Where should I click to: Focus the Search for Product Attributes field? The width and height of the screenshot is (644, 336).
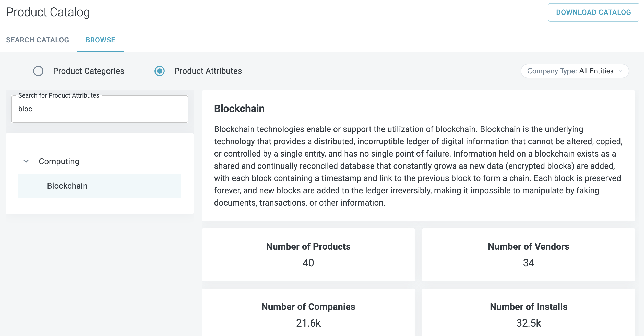click(100, 109)
